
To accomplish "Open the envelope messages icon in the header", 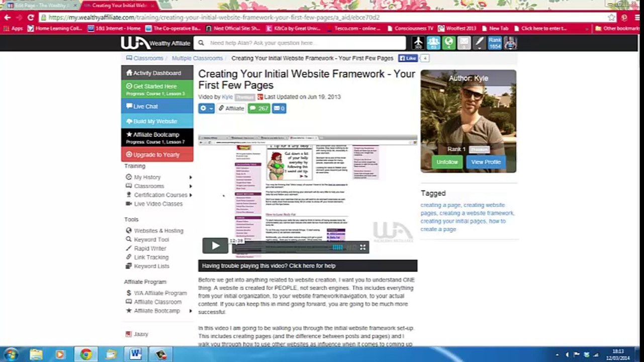I will [464, 43].
